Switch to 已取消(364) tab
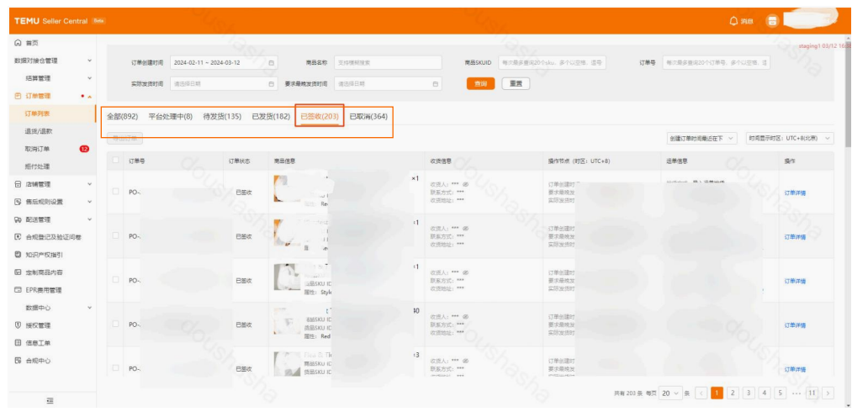The image size is (868, 417). (368, 117)
